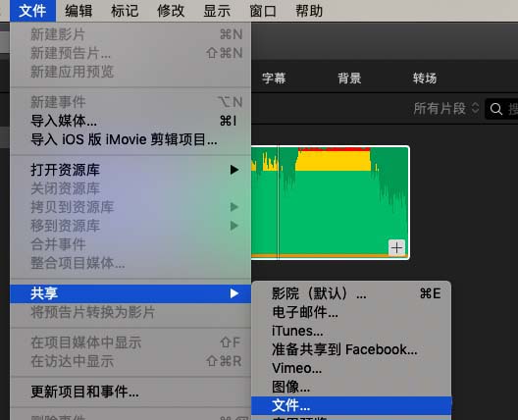Screen dimensions: 518x420
Task: Click 新建应用预览 menu entry
Action: tap(130, 72)
